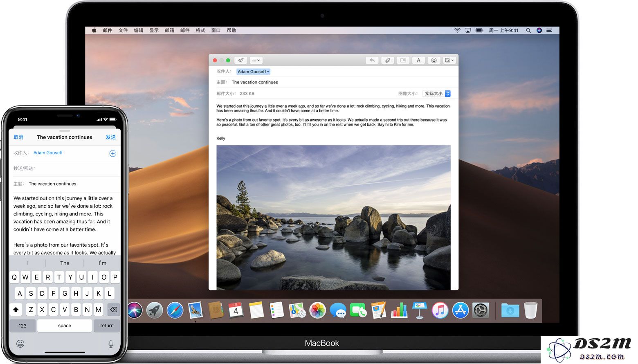Viewport: 638px width, 364px height.
Task: Open Keynote podium icon in Dock
Action: pyautogui.click(x=420, y=310)
